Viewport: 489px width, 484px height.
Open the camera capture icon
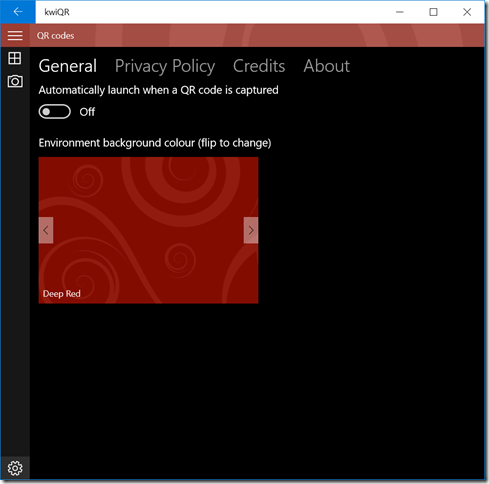click(x=15, y=81)
